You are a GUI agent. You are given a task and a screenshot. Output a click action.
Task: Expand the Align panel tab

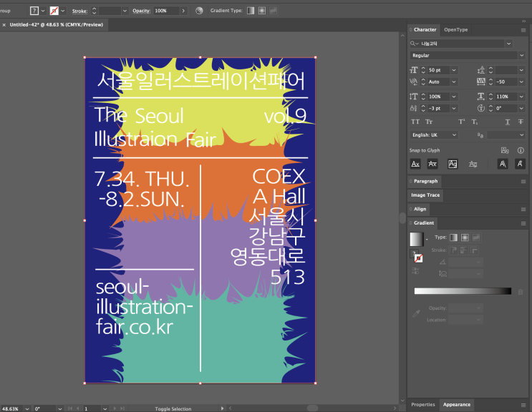(x=420, y=209)
